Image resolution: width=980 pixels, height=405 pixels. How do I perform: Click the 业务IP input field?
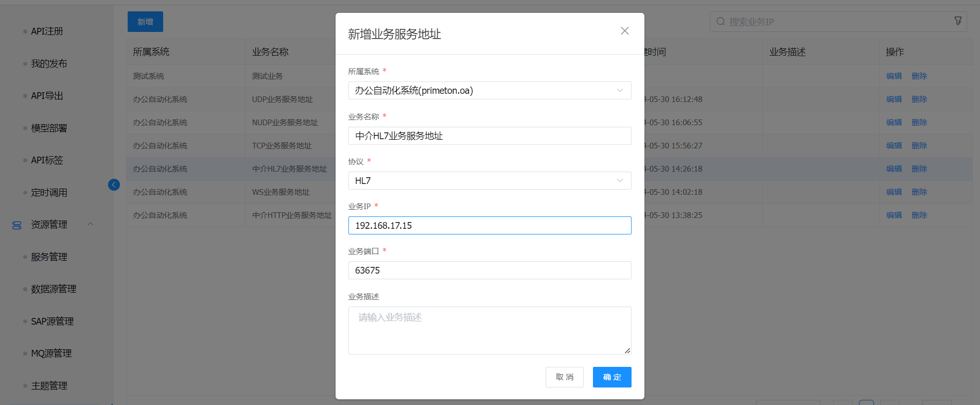(489, 226)
